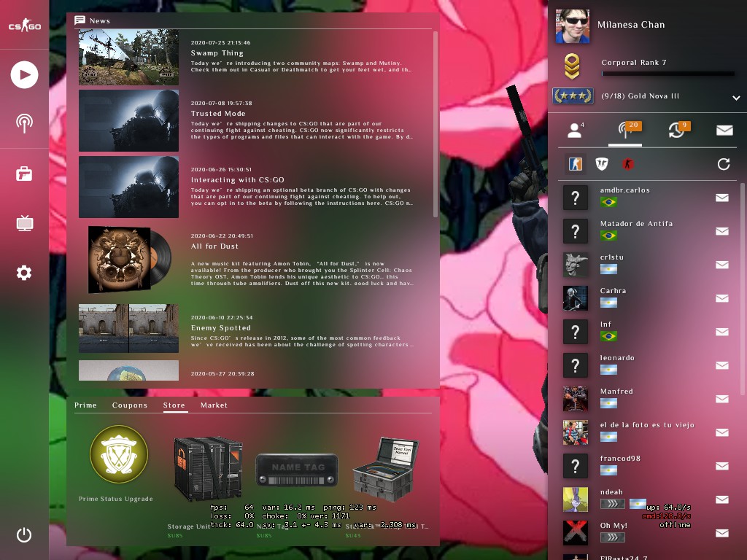Click the Corporal rank chevron badge
The width and height of the screenshot is (747, 560).
[x=572, y=66]
